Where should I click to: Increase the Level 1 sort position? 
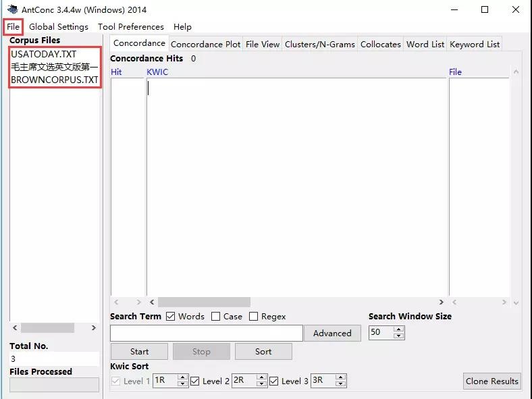182,377
